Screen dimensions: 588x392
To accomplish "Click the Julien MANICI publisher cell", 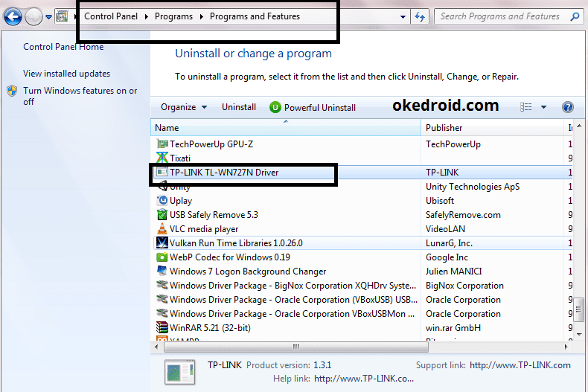I will pos(454,271).
